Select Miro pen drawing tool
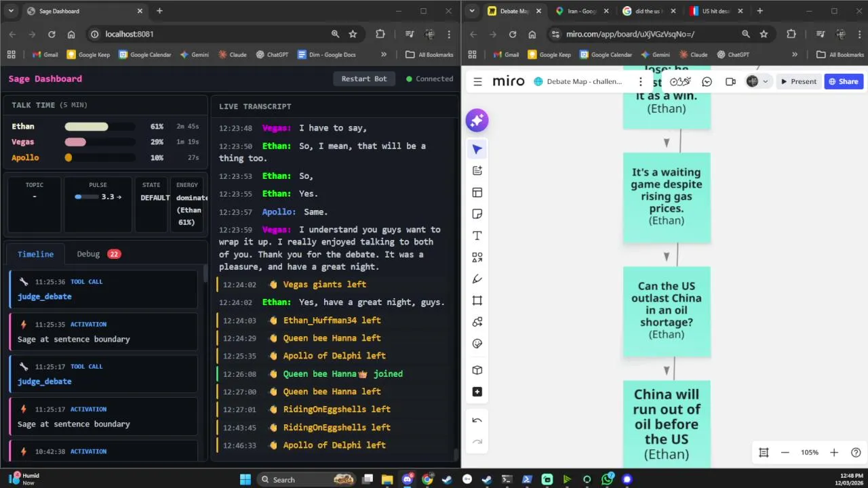868x488 pixels. click(x=477, y=279)
